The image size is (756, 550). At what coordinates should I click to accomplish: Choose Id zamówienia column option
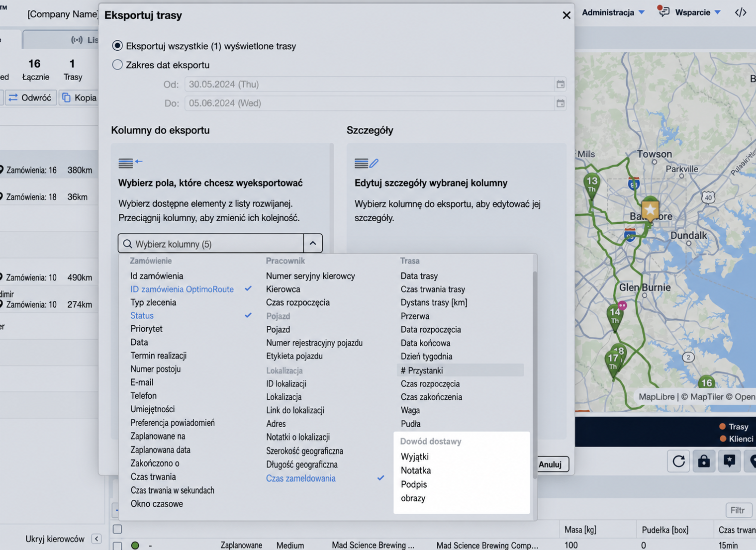point(157,276)
